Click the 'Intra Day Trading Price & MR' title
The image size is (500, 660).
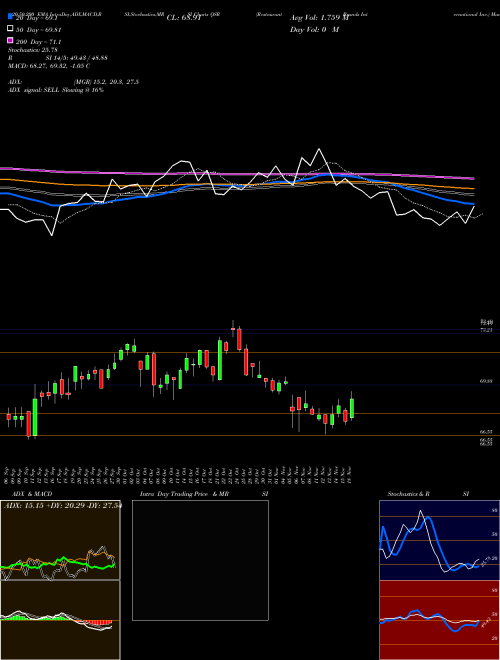coord(184,494)
